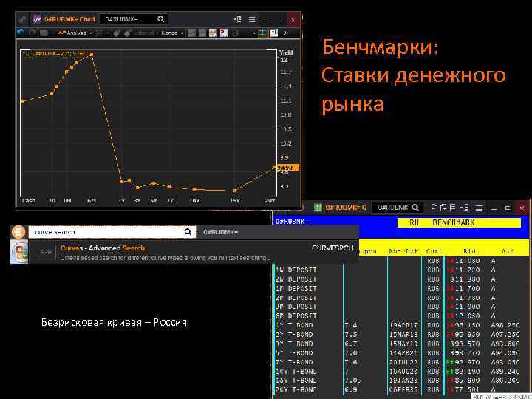Open the hamburger menu in the quote window
This screenshot has height=399, width=532.
click(479, 208)
